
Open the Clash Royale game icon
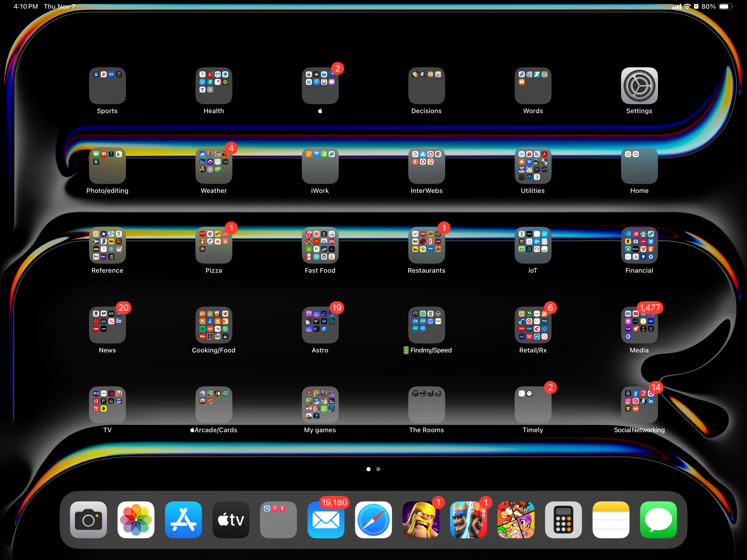(468, 520)
